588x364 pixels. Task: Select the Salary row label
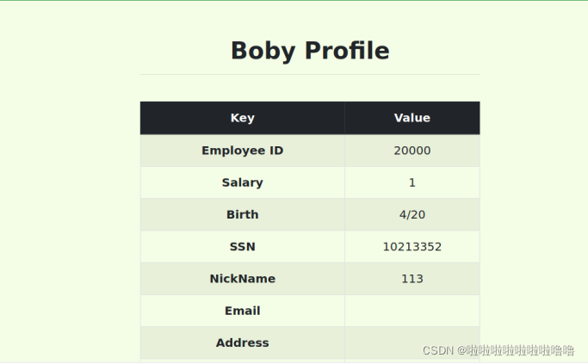242,182
